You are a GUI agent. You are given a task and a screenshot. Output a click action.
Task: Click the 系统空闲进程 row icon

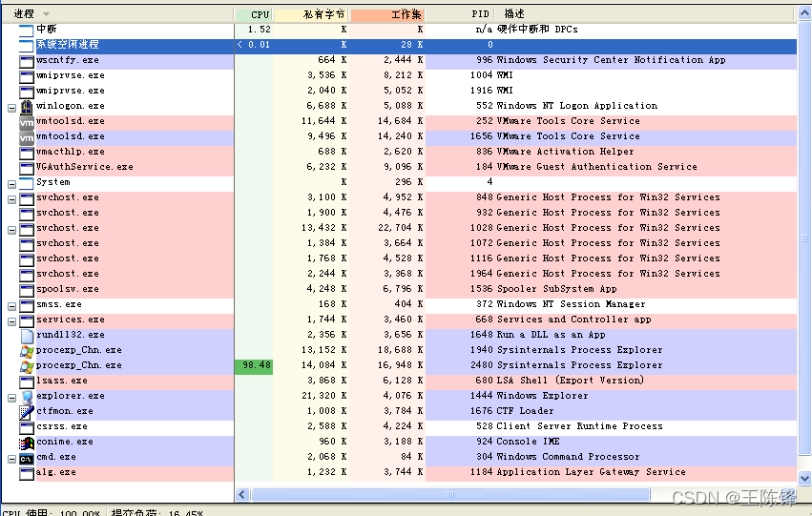point(27,46)
